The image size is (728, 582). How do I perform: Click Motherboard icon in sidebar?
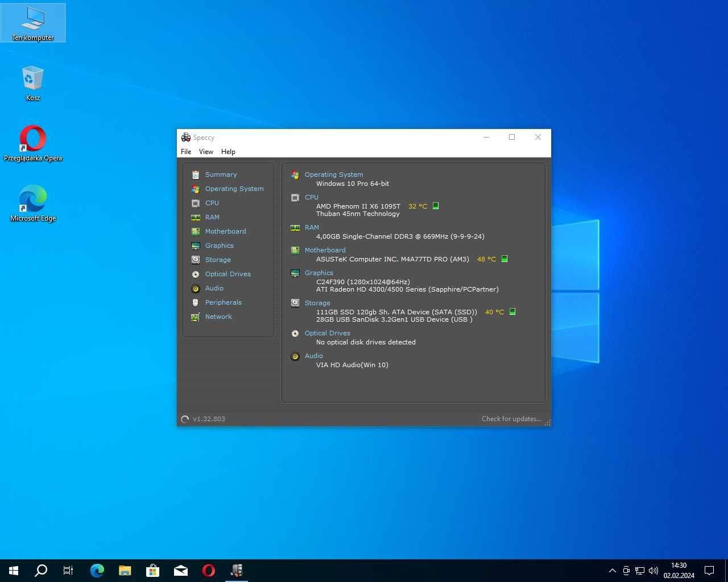click(196, 231)
